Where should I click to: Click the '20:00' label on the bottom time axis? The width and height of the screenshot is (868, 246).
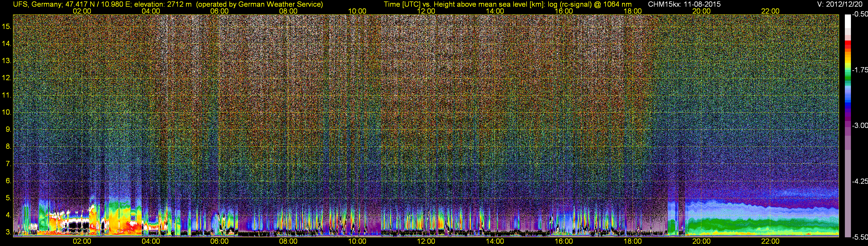(x=702, y=241)
